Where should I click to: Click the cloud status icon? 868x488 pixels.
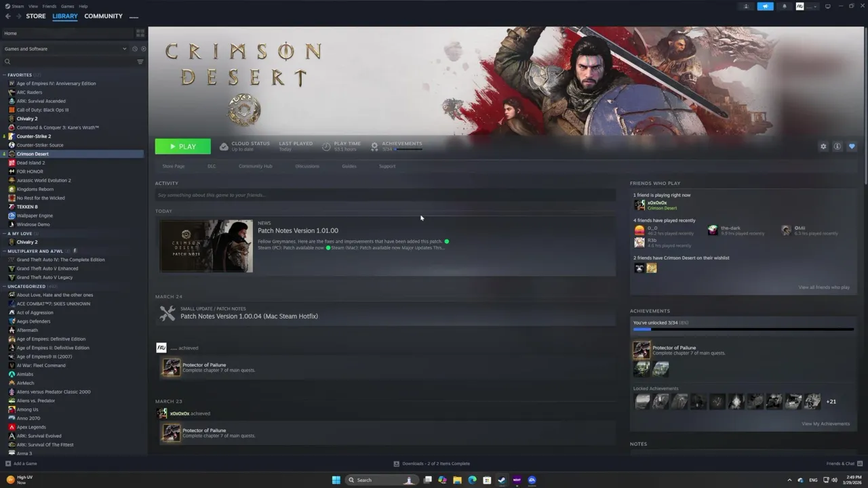(224, 146)
